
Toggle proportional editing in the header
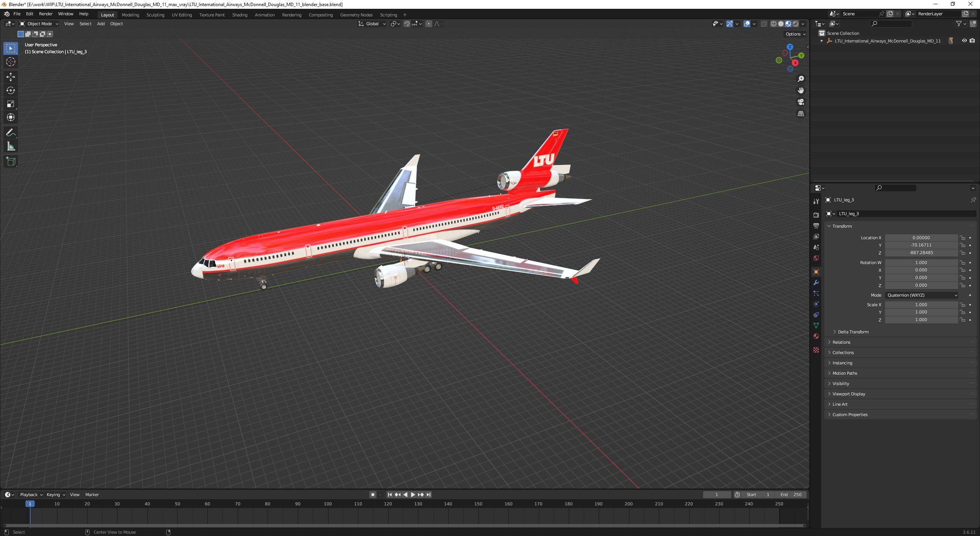click(429, 24)
